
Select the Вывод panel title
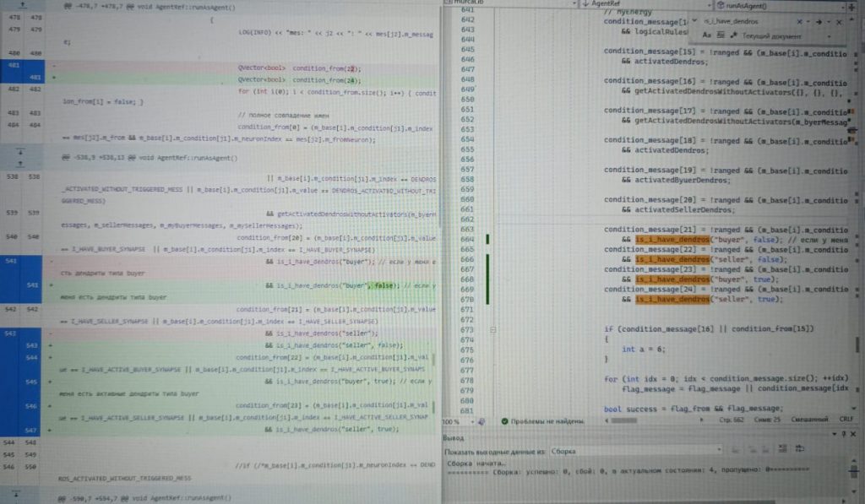pos(453,438)
